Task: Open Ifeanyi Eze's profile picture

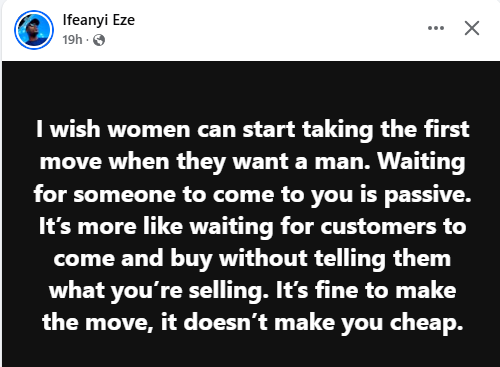Action: [34, 30]
